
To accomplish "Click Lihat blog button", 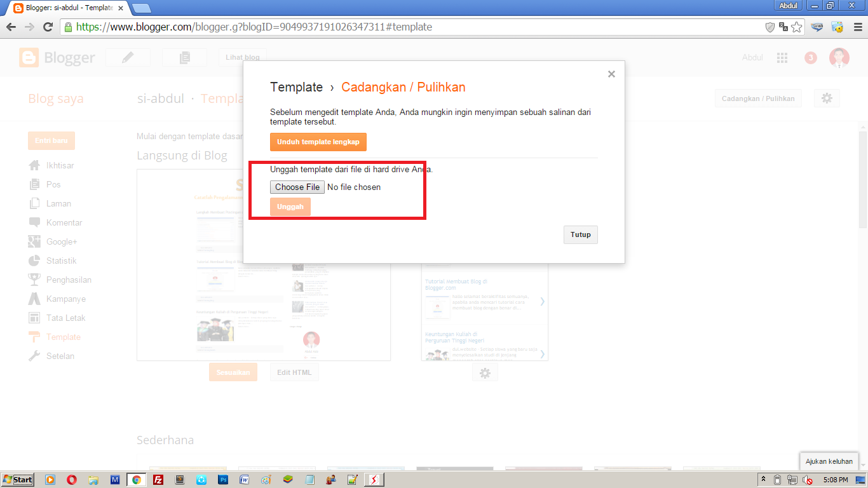I will (x=243, y=57).
